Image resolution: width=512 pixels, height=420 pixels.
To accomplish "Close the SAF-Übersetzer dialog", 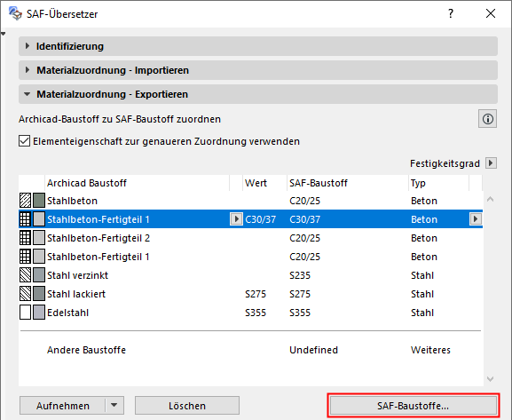I will 491,13.
